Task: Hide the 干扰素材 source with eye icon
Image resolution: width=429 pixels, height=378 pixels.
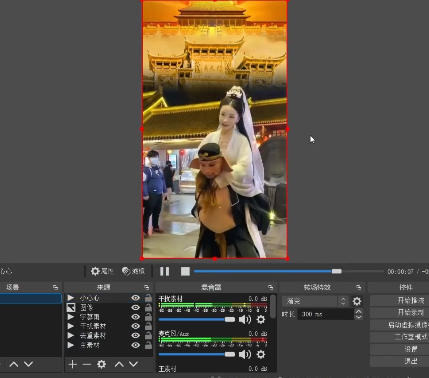Action: (x=135, y=326)
